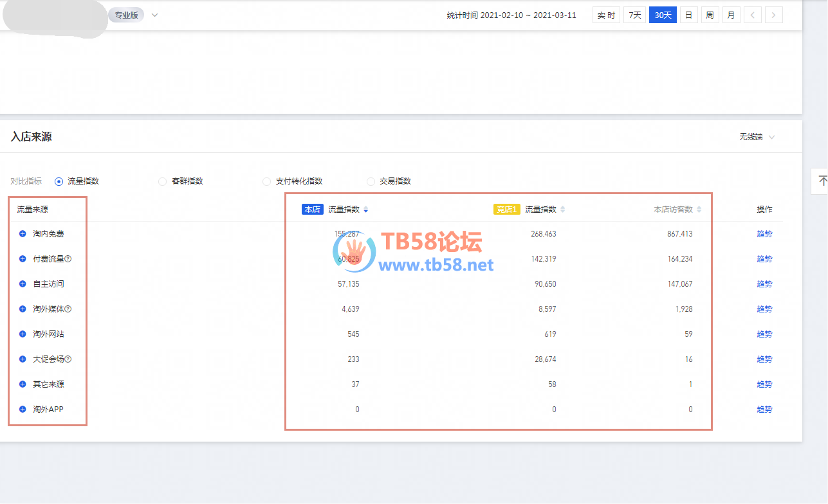Sort by 竞店1 流量指数 column arrow

pyautogui.click(x=563, y=210)
